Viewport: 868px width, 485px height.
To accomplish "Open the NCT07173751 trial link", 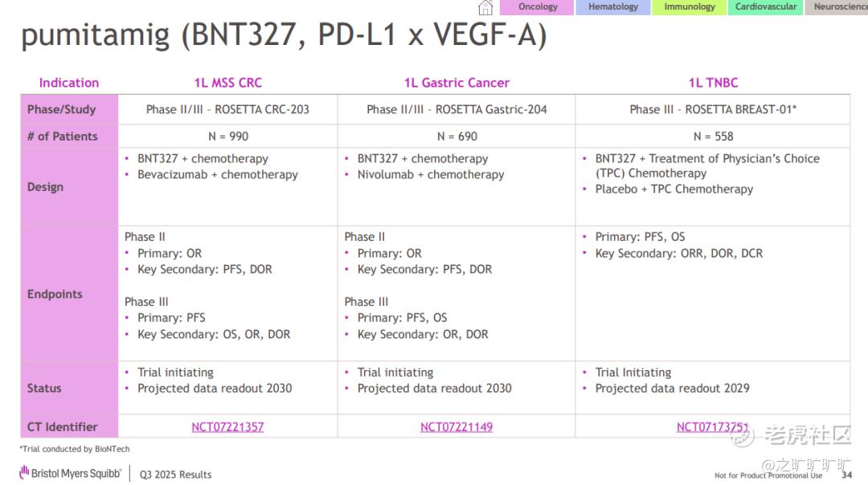I will [x=713, y=427].
